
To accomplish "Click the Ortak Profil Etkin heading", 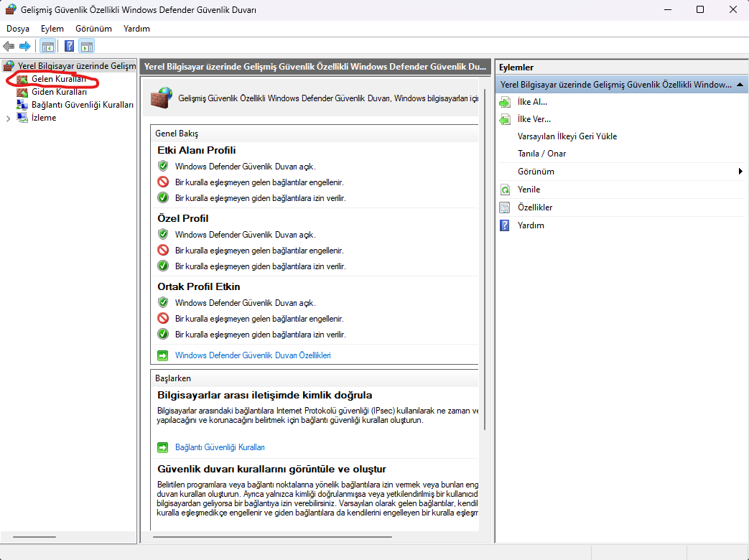I will point(199,287).
